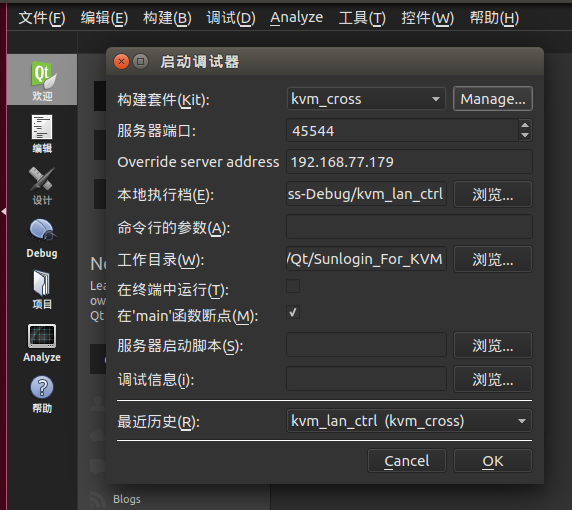Open the 调试(D) menu

click(231, 18)
